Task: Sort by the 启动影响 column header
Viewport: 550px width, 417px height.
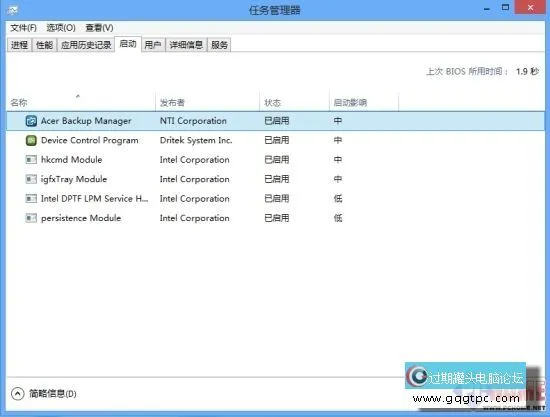Action: (364, 102)
